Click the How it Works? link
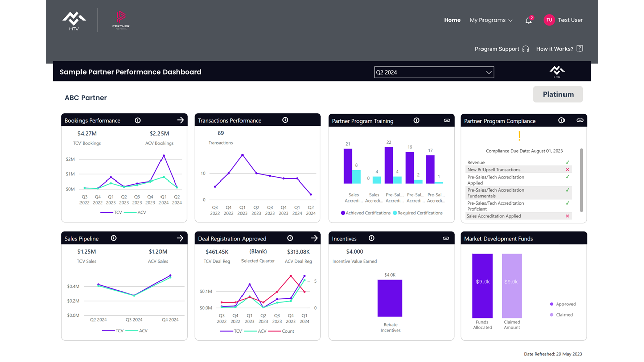Image resolution: width=644 pixels, height=362 pixels. (x=559, y=49)
